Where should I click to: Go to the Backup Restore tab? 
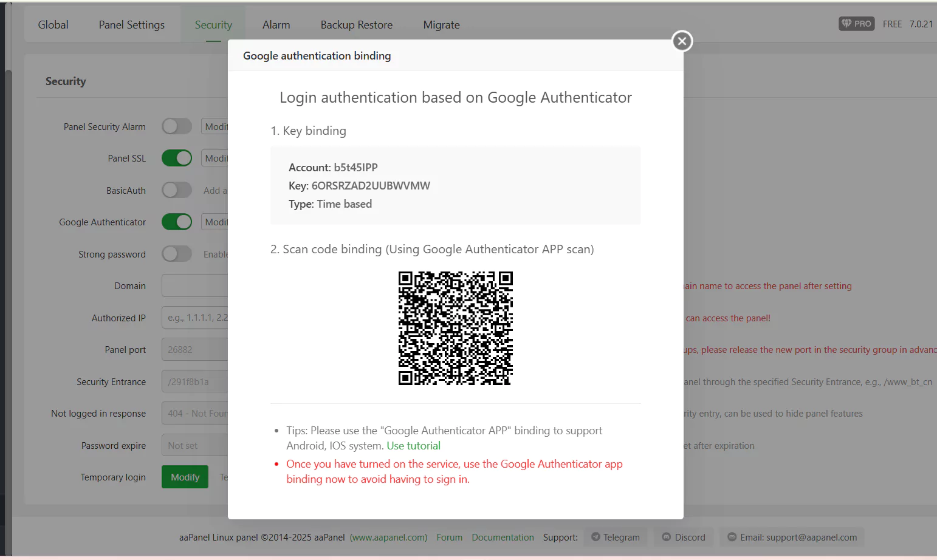tap(357, 25)
